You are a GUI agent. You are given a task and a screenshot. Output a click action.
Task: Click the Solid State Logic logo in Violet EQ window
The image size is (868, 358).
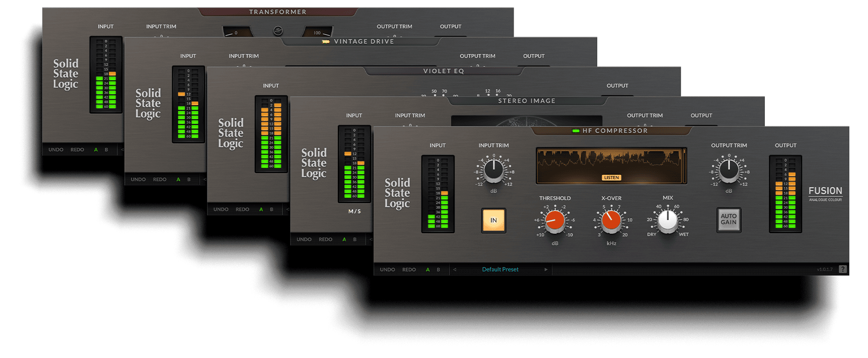pyautogui.click(x=231, y=133)
